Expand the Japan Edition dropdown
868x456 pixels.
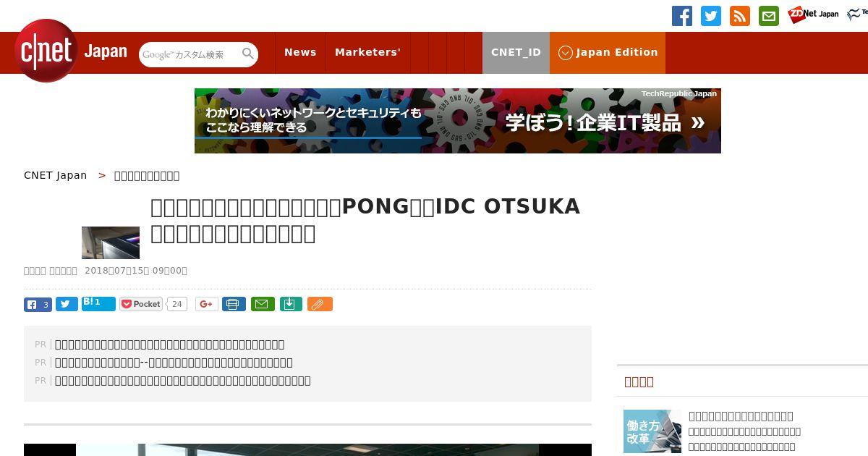(608, 52)
